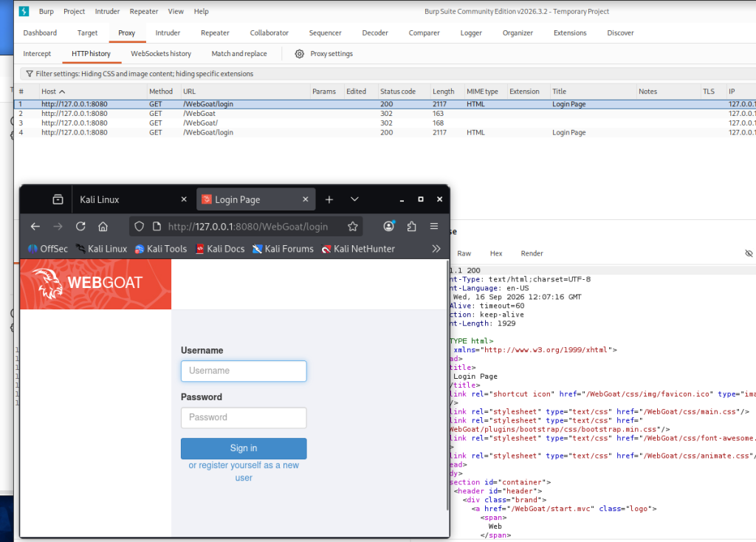Click Firefox back arrow
756x542 pixels.
coord(35,226)
